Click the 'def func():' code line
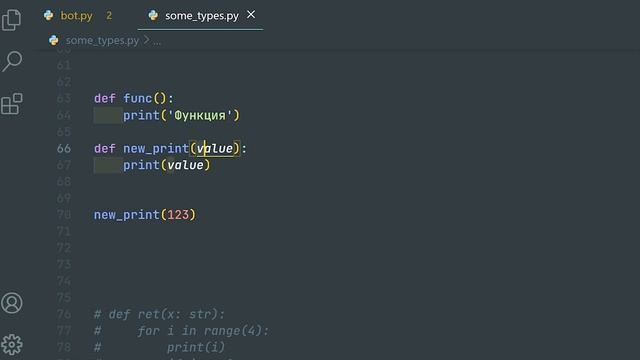This screenshot has width=640, height=360. coord(134,98)
